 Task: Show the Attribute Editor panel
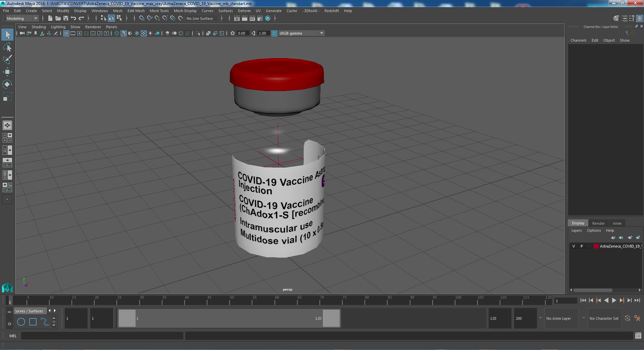pos(624,18)
